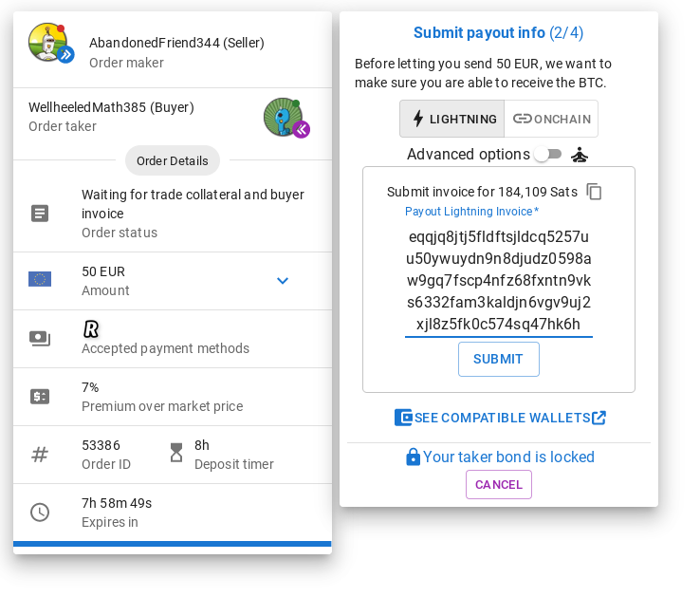
Task: Click the meditation icon beside Advanced options
Action: [x=579, y=155]
